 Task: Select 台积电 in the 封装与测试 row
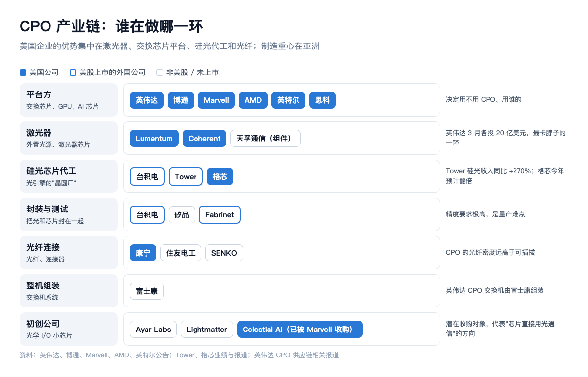[147, 214]
